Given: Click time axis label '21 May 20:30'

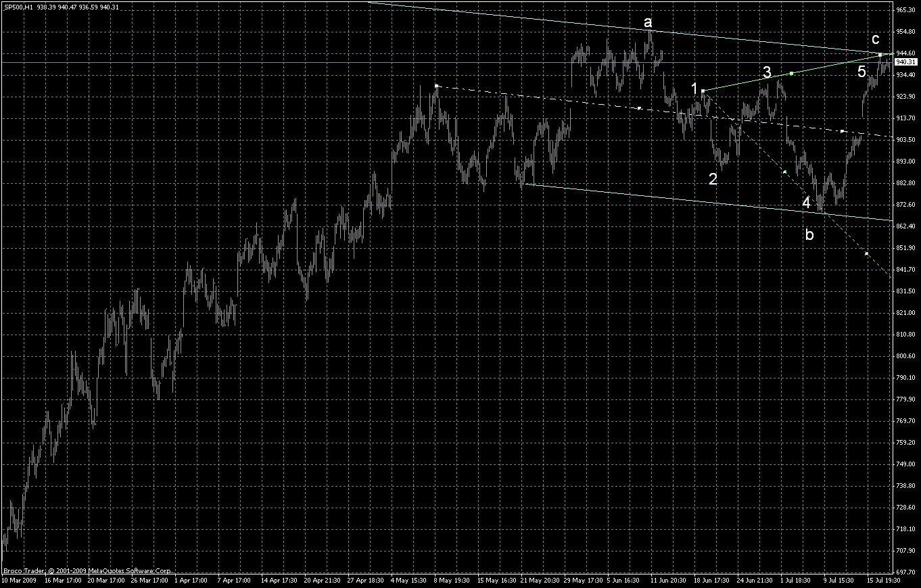Looking at the screenshot, I should pyautogui.click(x=540, y=580).
